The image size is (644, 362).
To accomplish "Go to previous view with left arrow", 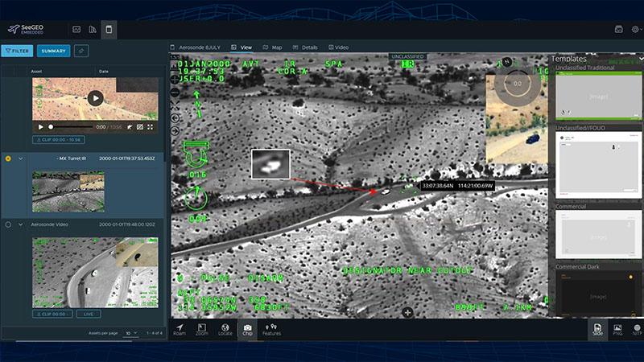I will [175, 118].
